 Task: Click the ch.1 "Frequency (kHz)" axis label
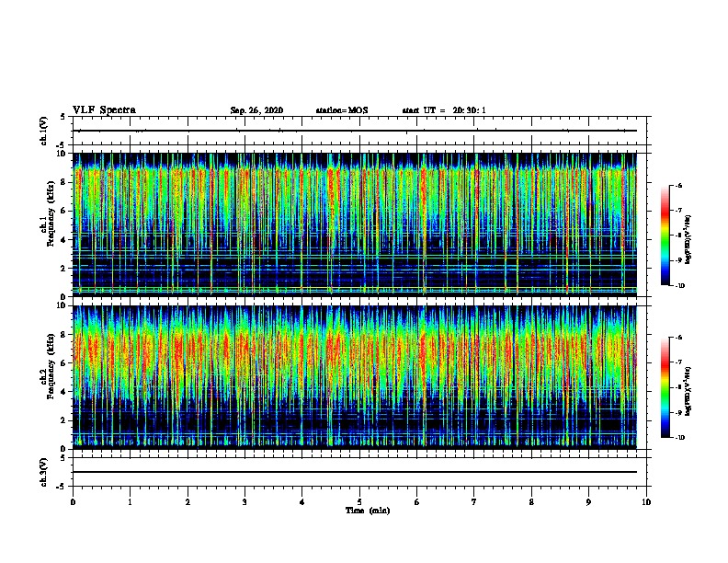(x=51, y=214)
